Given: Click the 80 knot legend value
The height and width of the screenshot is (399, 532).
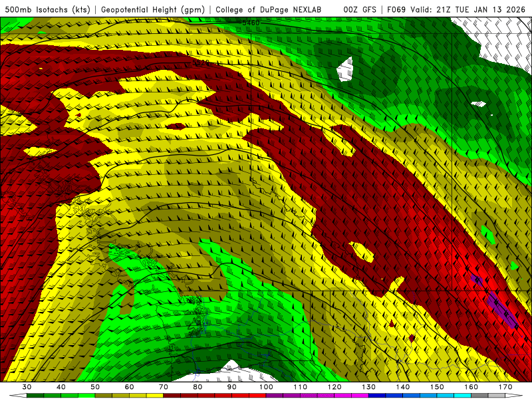Looking at the screenshot, I should [198, 387].
